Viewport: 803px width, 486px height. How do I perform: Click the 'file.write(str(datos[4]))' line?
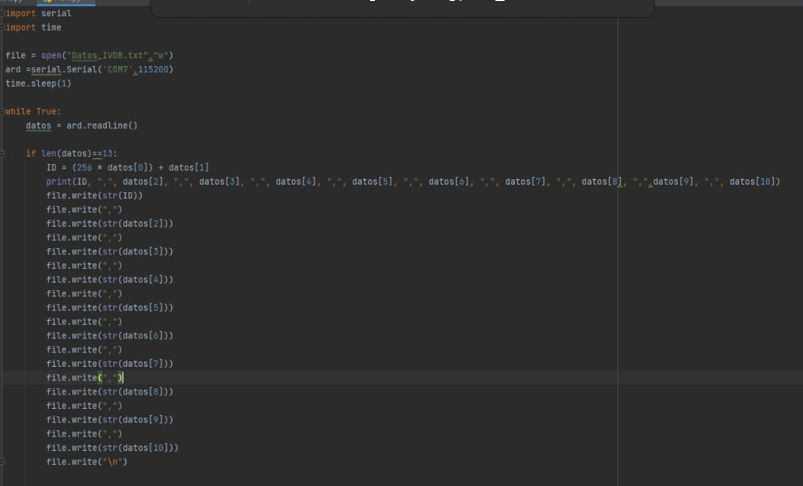[110, 280]
